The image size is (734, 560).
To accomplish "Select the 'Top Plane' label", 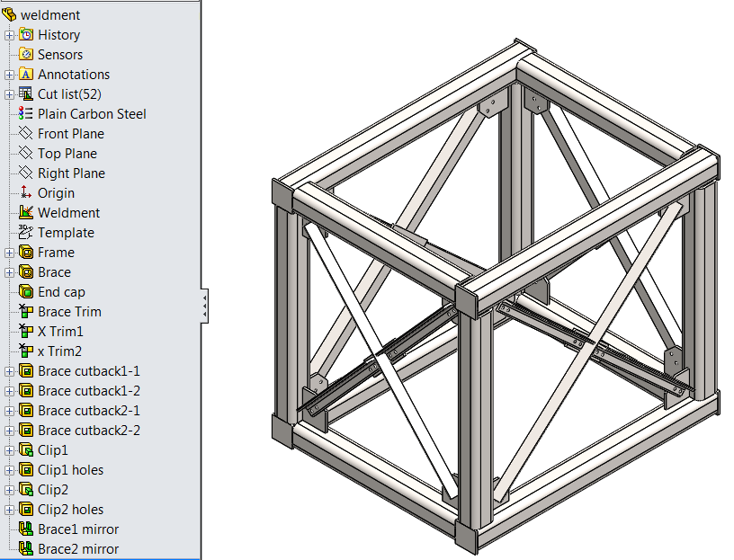I will tap(67, 154).
